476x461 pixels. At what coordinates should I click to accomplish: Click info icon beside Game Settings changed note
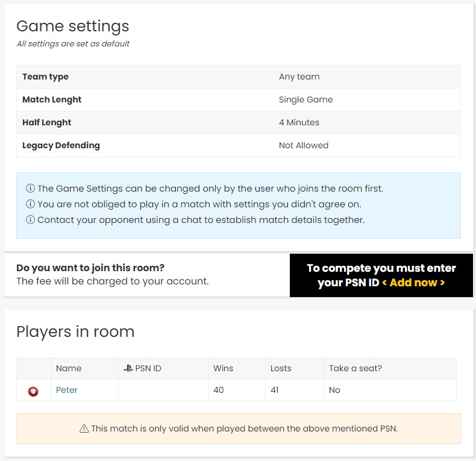pyautogui.click(x=30, y=188)
